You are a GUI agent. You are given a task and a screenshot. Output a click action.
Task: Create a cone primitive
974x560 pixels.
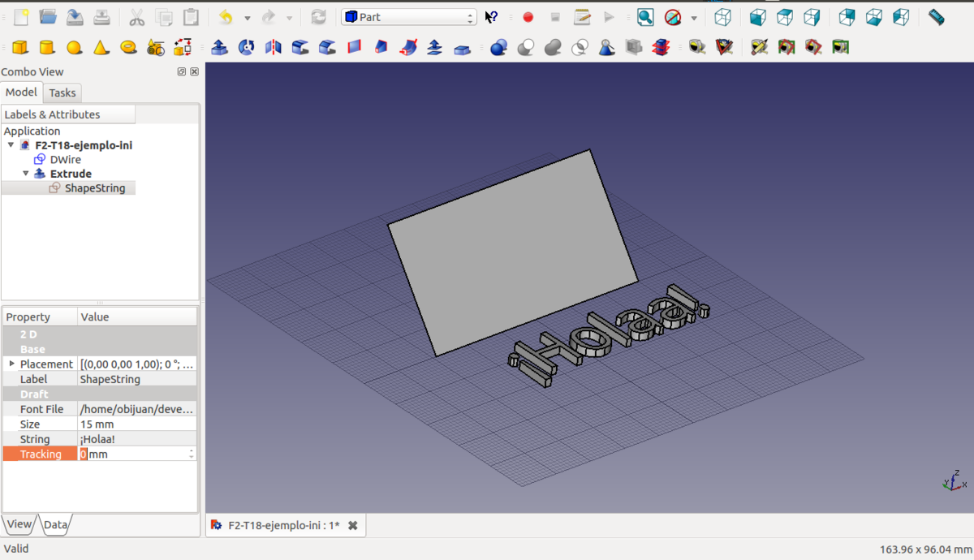pyautogui.click(x=101, y=48)
